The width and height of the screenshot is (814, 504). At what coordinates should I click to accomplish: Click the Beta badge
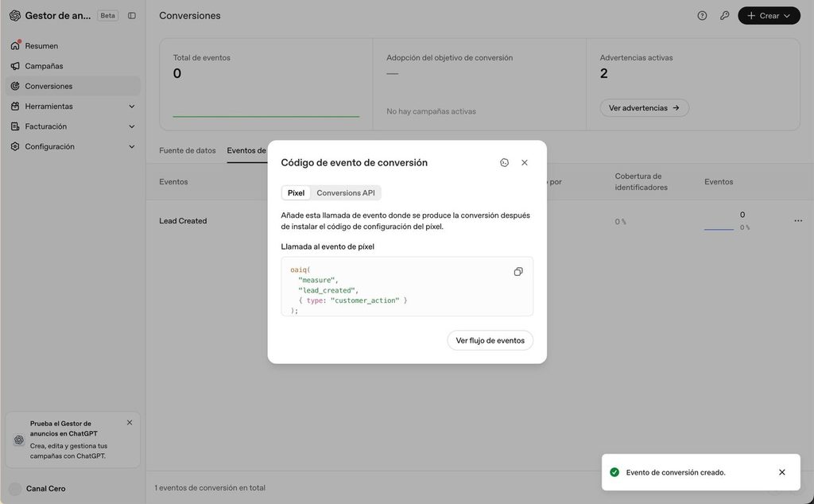[x=107, y=16]
